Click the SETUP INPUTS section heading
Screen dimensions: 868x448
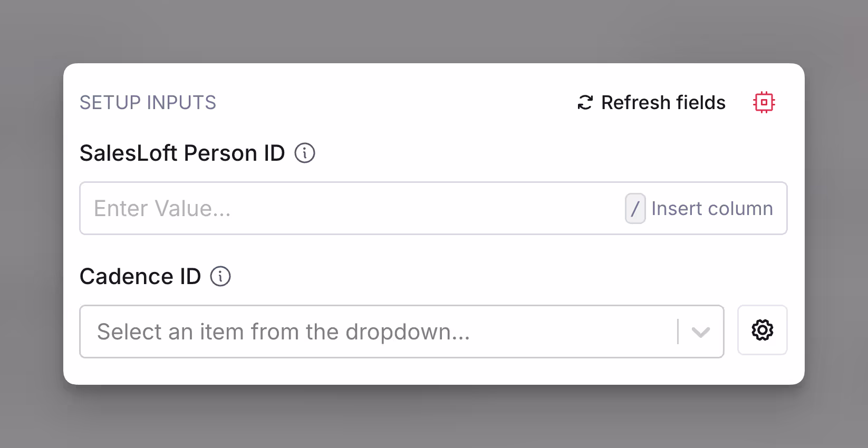(148, 102)
